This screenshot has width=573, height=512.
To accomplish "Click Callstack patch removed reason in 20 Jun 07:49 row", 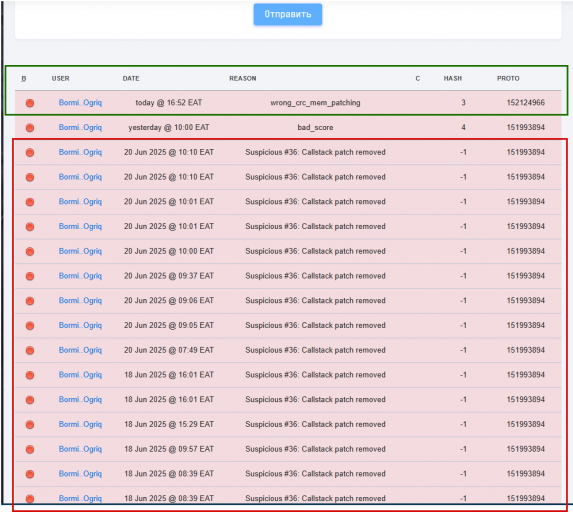I will click(x=315, y=350).
